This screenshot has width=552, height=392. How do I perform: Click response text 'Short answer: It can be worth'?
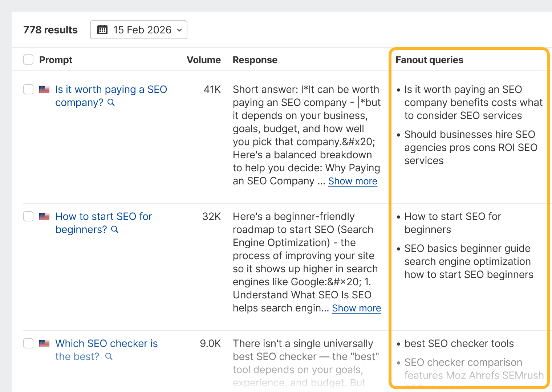point(306,89)
